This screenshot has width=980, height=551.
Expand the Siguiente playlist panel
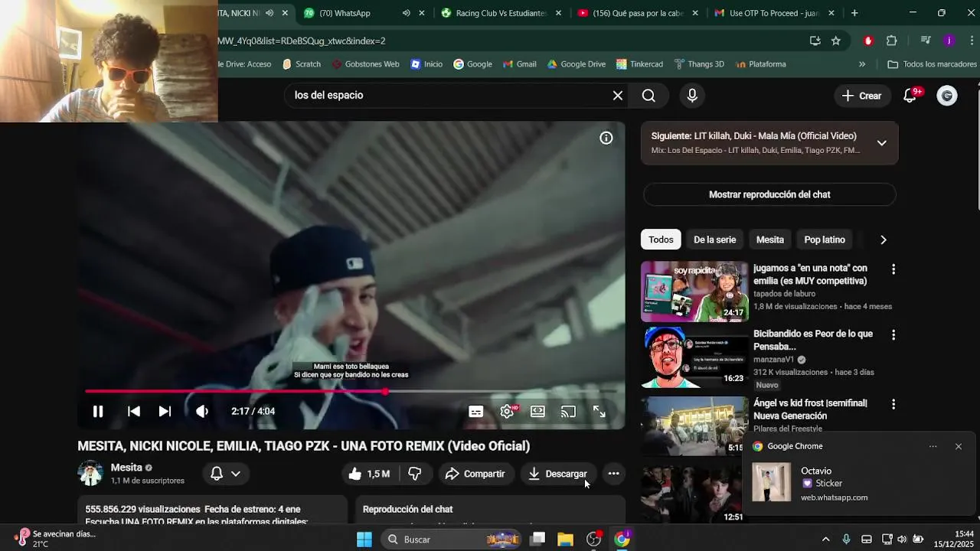click(881, 143)
